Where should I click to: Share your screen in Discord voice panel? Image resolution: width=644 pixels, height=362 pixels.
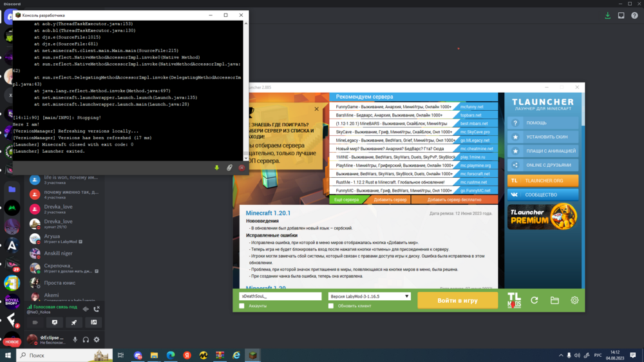click(55, 323)
